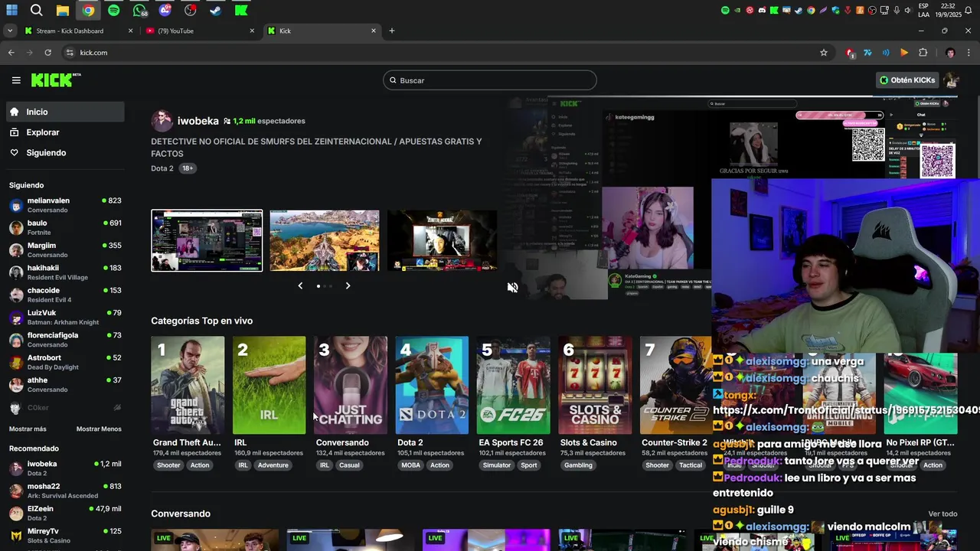The image size is (980, 551).
Task: Click the MOBA tag under Dota 2
Action: [x=411, y=465]
